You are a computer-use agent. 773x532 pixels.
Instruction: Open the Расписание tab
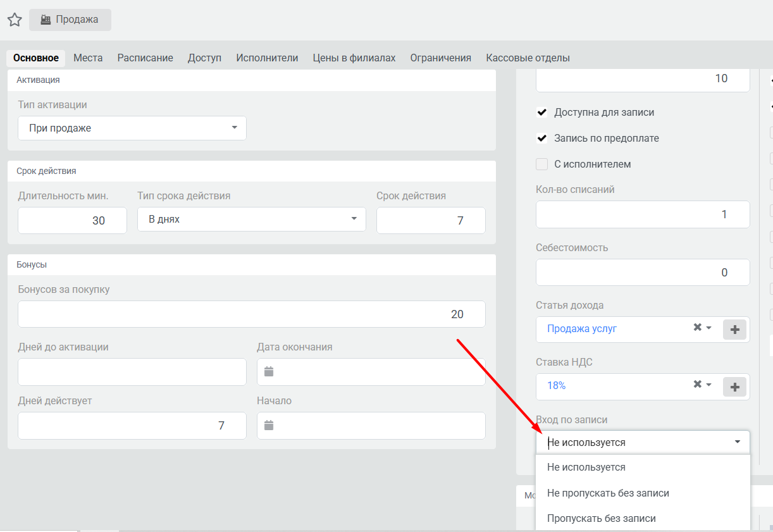coord(145,58)
